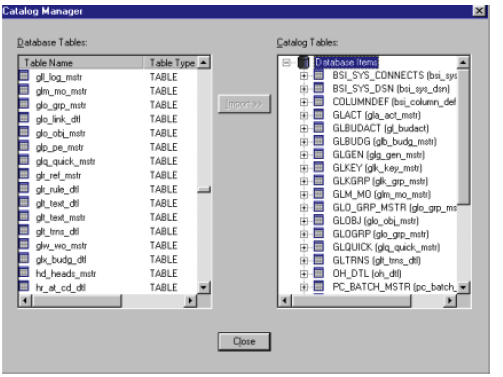Viewport: 503px width, 377px height.
Task: Click table icon beside gll_log_mstr
Action: (x=24, y=76)
